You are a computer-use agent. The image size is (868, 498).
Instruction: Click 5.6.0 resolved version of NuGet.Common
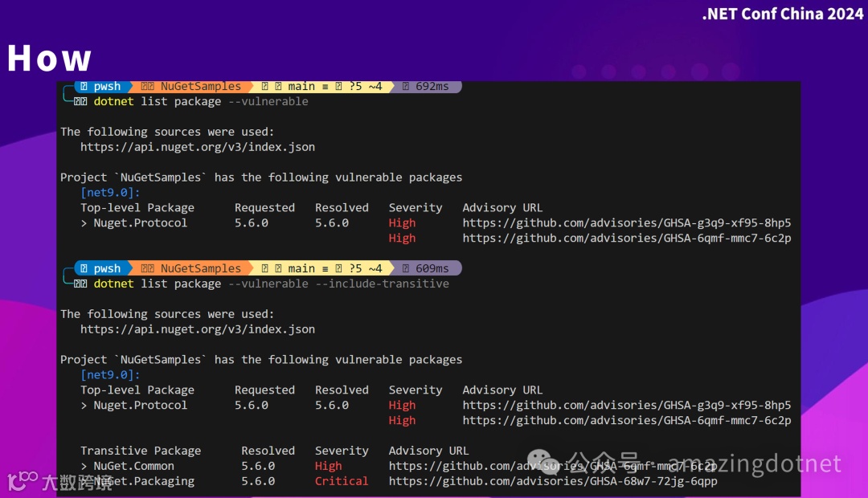[x=258, y=466]
